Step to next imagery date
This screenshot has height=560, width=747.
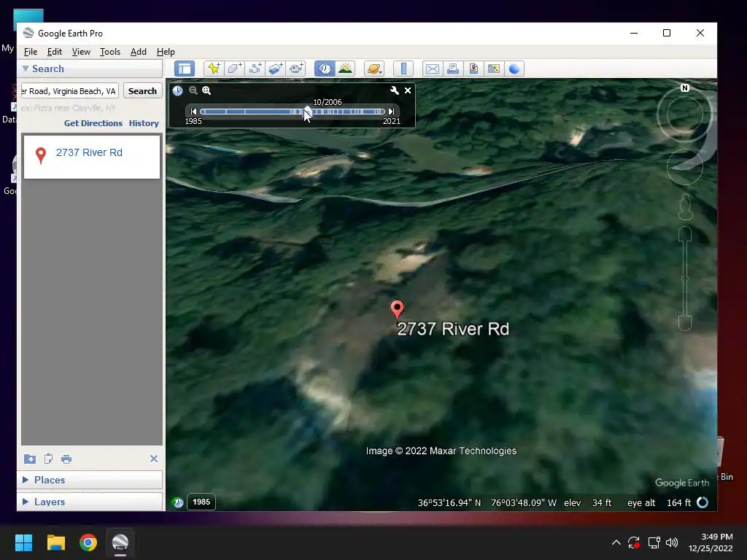click(x=391, y=112)
